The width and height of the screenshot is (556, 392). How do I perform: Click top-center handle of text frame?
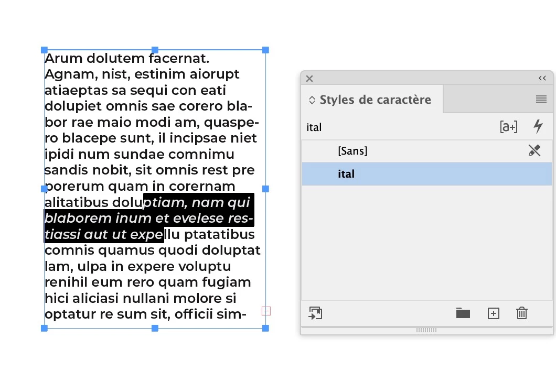tap(155, 50)
